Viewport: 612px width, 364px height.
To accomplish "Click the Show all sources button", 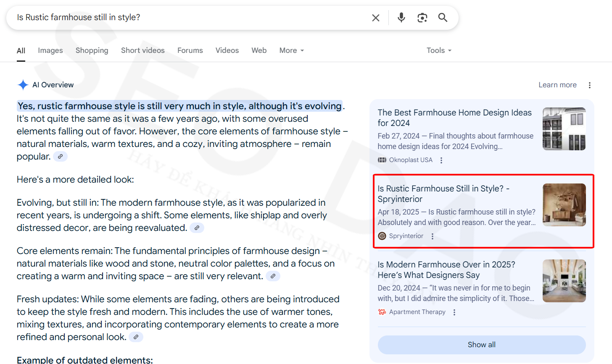I will click(481, 345).
